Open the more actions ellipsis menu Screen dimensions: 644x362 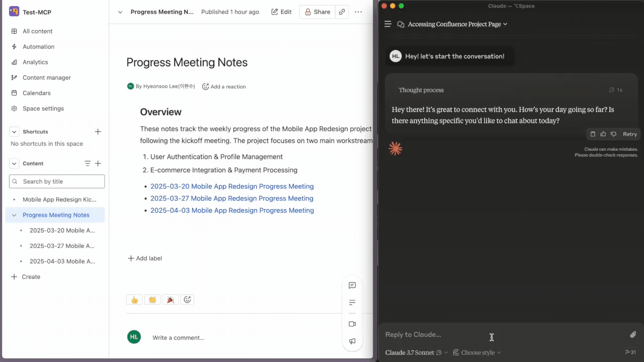[x=358, y=12]
